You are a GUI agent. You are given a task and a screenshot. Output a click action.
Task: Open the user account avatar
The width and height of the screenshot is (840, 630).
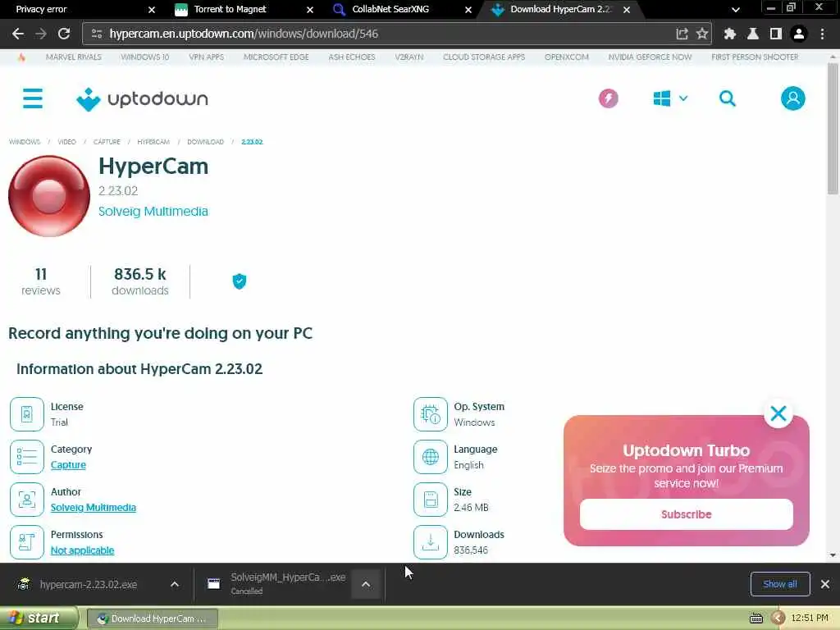793,98
